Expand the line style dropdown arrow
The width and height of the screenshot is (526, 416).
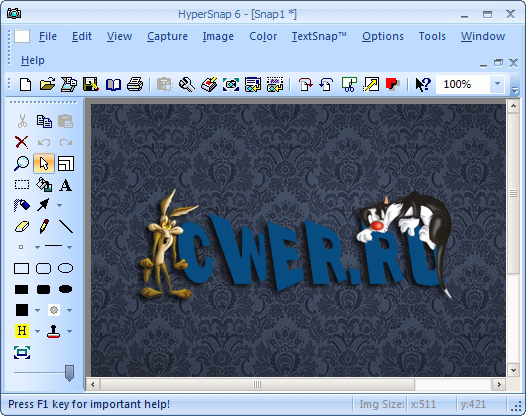tap(69, 247)
